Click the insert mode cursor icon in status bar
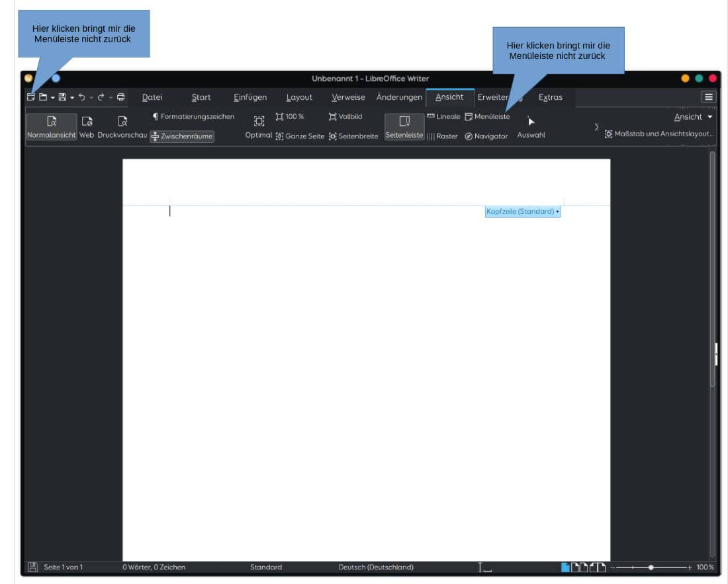Image resolution: width=728 pixels, height=584 pixels. pos(484,567)
